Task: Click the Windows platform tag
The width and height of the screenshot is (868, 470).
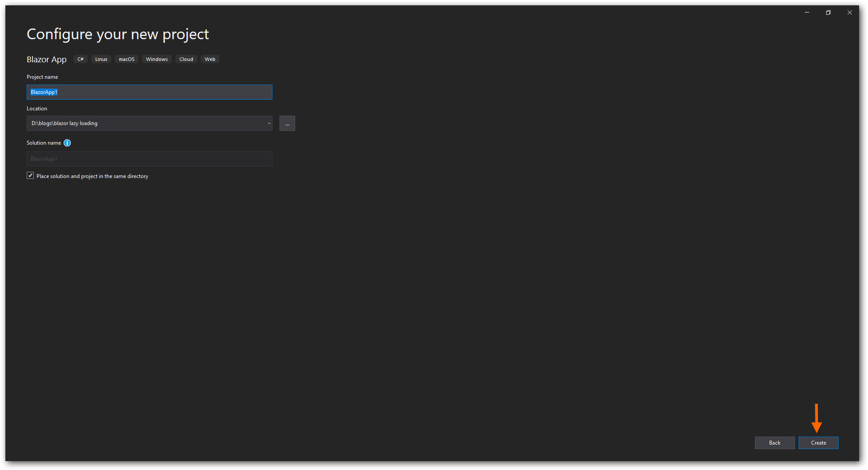Action: pos(157,59)
